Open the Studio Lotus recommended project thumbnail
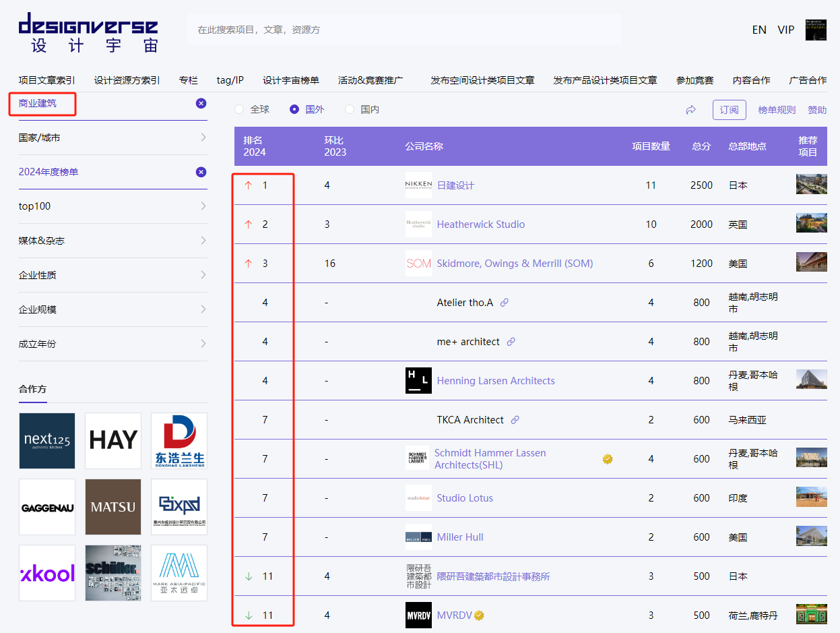Viewport: 840px width, 633px height. click(x=812, y=497)
